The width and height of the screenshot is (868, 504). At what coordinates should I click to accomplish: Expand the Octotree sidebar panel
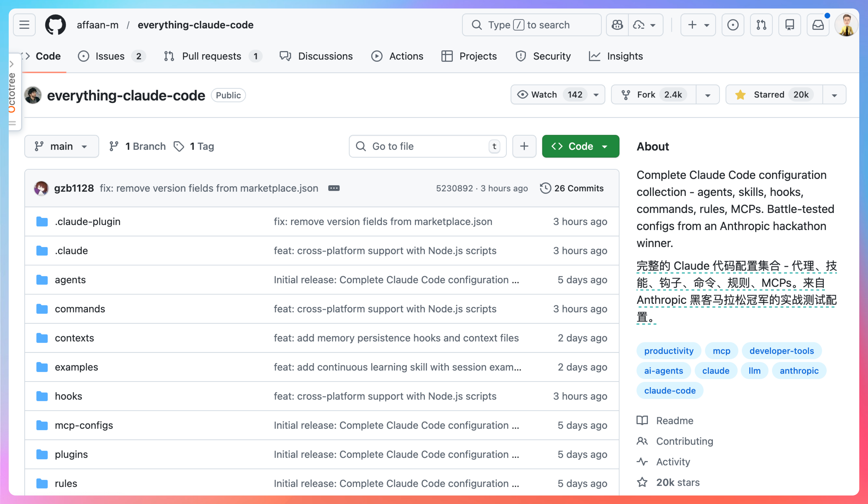click(x=12, y=64)
